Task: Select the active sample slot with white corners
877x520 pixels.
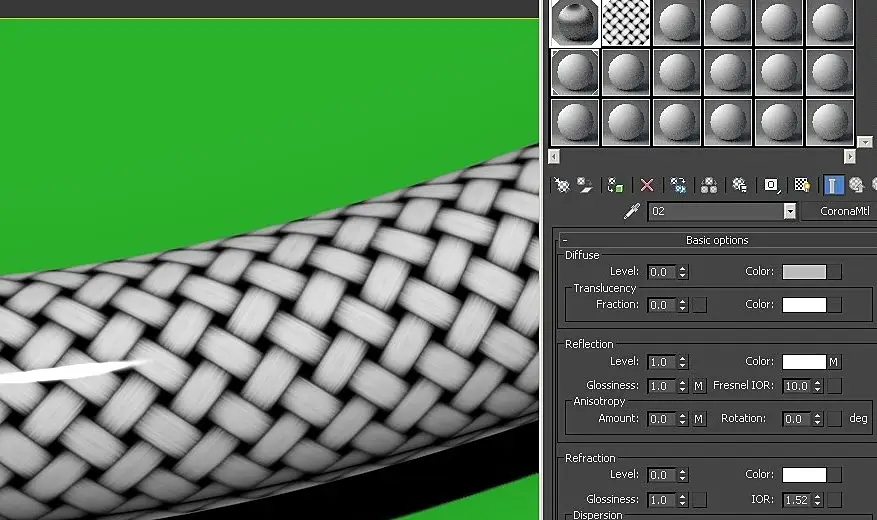Action: [x=575, y=72]
